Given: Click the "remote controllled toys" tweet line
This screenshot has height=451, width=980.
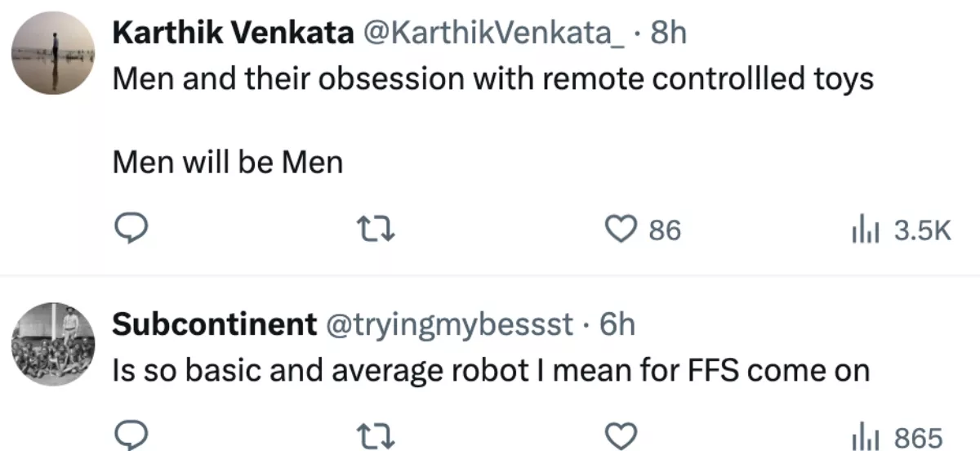Looking at the screenshot, I should (x=492, y=78).
